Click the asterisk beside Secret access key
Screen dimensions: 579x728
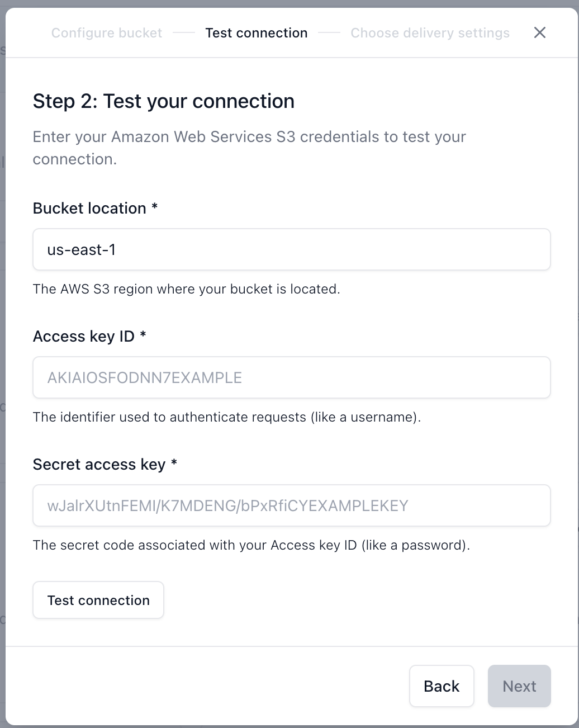coord(174,463)
